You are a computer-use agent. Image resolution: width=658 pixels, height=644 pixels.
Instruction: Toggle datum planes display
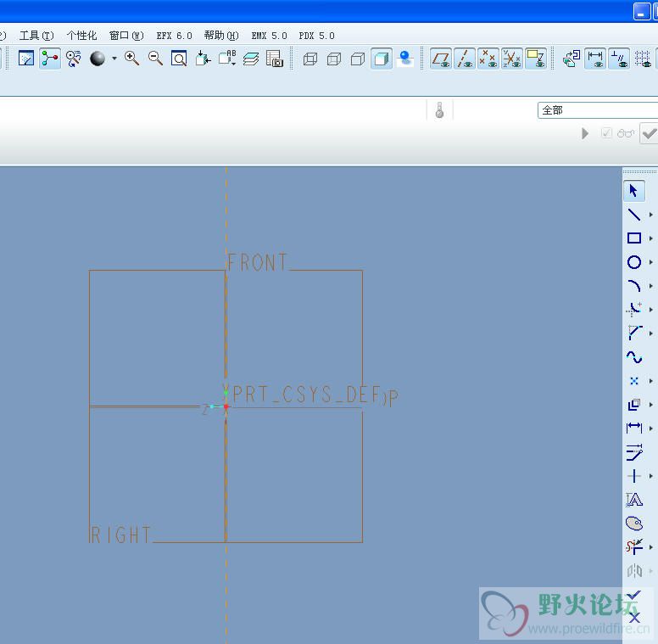click(x=441, y=59)
